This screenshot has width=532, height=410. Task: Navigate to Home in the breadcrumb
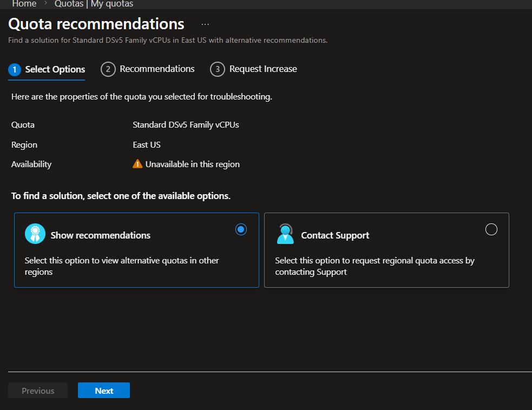coord(24,4)
